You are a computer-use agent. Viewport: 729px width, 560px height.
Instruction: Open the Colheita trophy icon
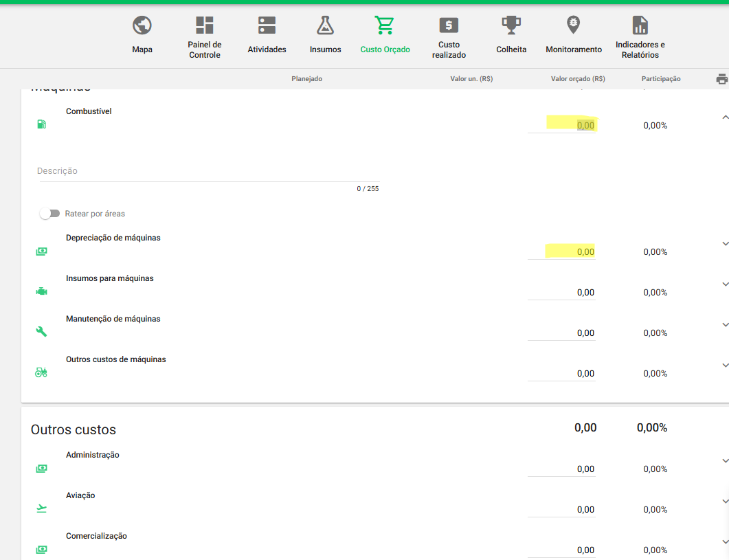pyautogui.click(x=511, y=26)
